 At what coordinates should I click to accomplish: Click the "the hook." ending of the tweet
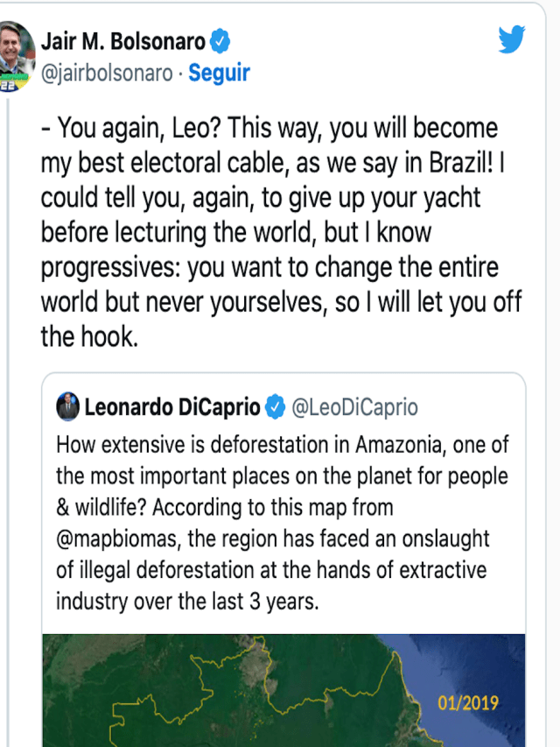coord(89,337)
